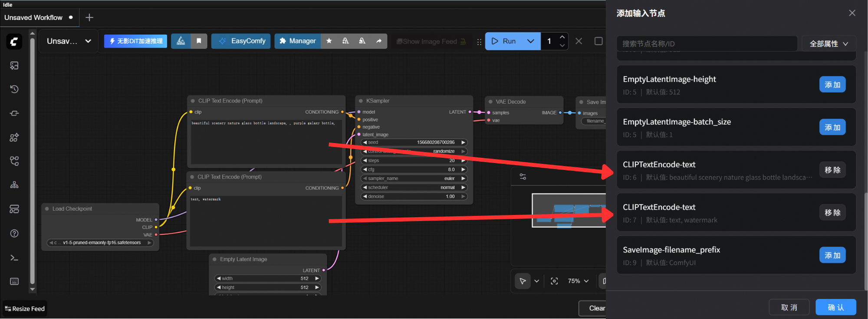Toggle collapse dot on Load Checkpoint node
The height and width of the screenshot is (319, 868).
pos(47,209)
